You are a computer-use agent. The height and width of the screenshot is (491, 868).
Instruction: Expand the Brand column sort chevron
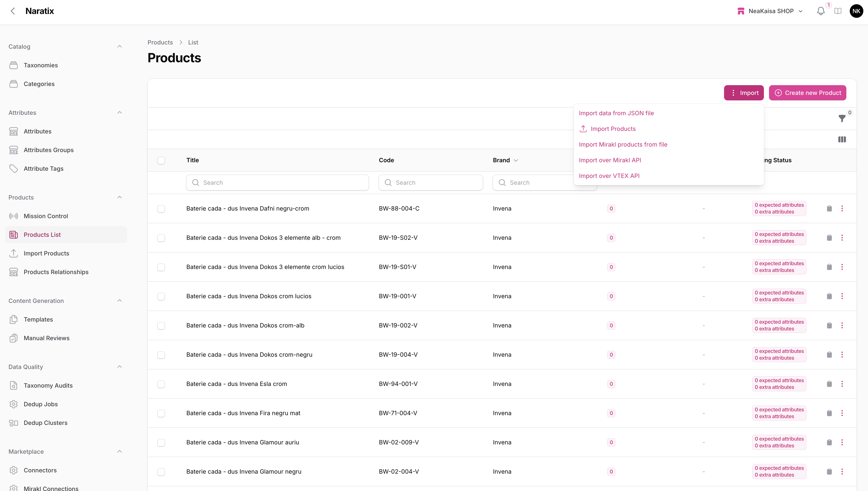516,161
